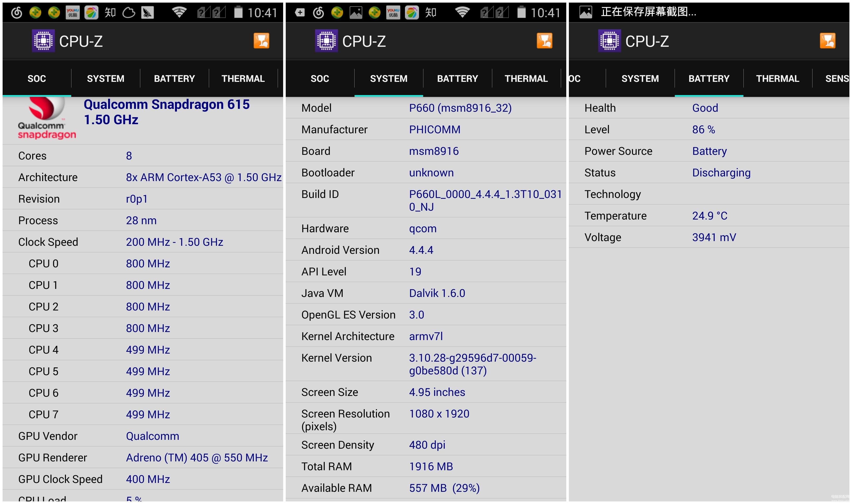Tap the Build ID value P660L_0000_4.4.4
The width and height of the screenshot is (852, 504).
pos(485,200)
